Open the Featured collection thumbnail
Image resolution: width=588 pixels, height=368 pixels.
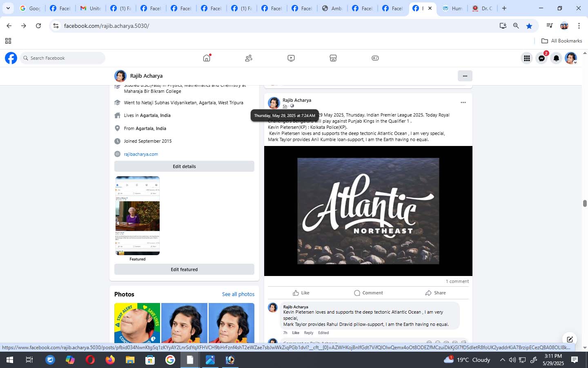(138, 215)
